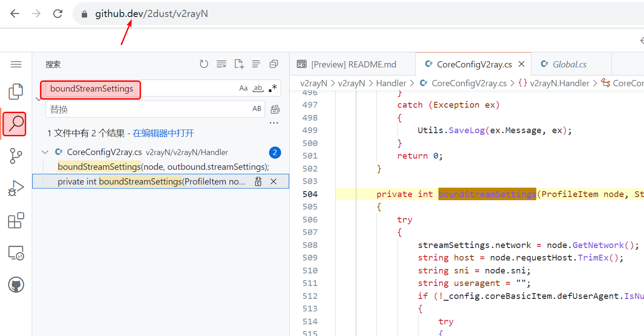644x336 pixels.
Task: Close the CoreConfigV2ray.cs editor tab
Action: 521,64
